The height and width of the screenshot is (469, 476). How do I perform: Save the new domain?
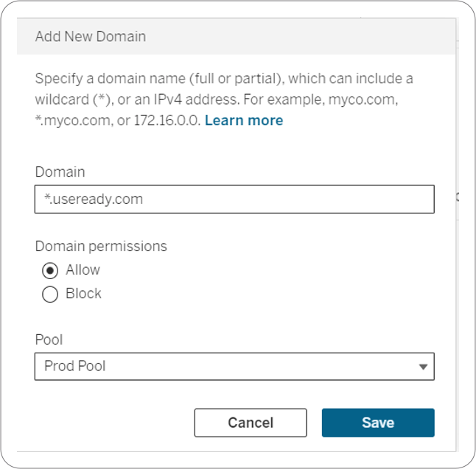coord(378,423)
